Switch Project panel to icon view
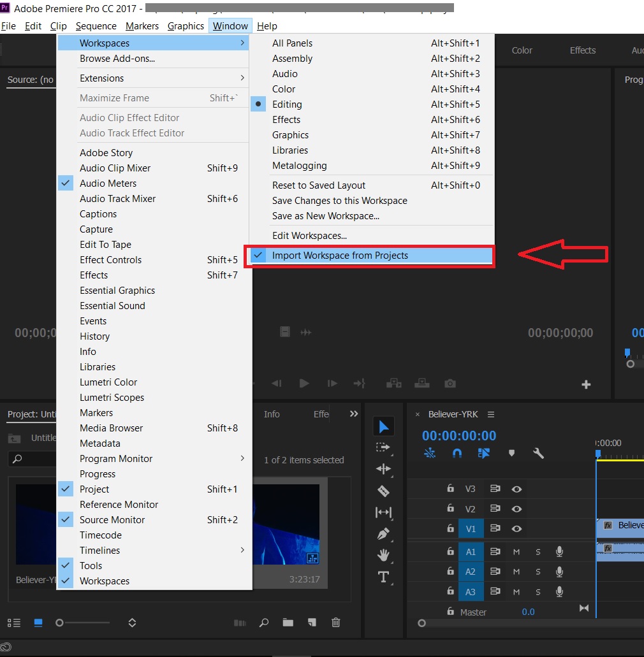The image size is (644, 657). tap(38, 623)
